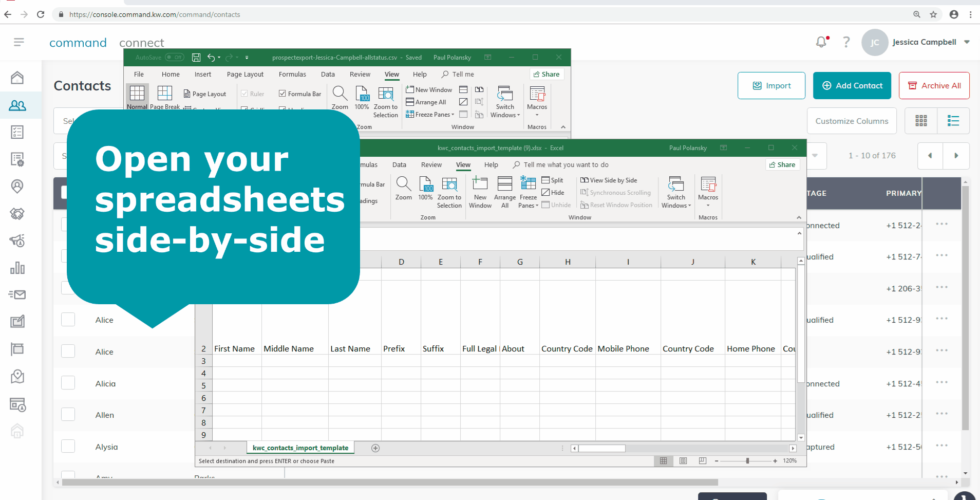Viewport: 980px width, 500px height.
Task: Check Alicia contact checkbox
Action: [x=68, y=383]
